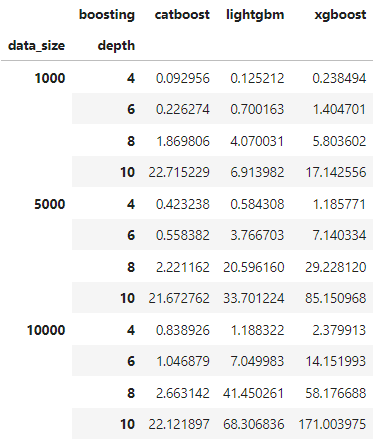
Task: Click catboost value 0.226274
Action: point(183,109)
